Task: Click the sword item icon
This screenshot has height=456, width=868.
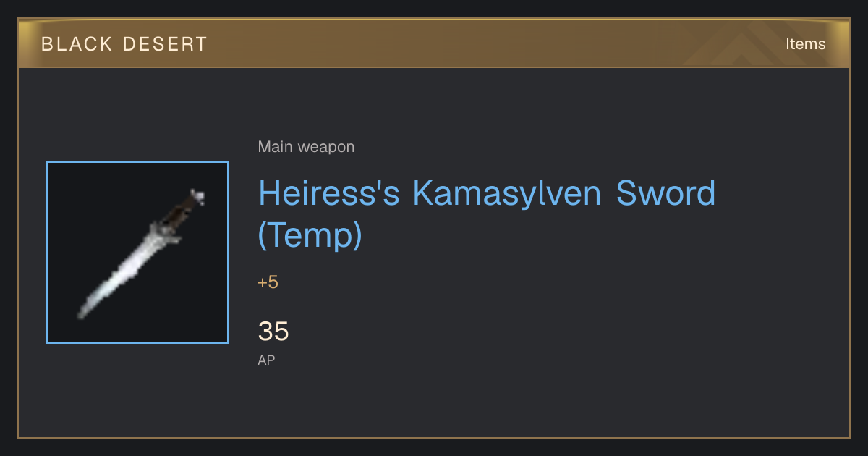Action: coord(137,253)
